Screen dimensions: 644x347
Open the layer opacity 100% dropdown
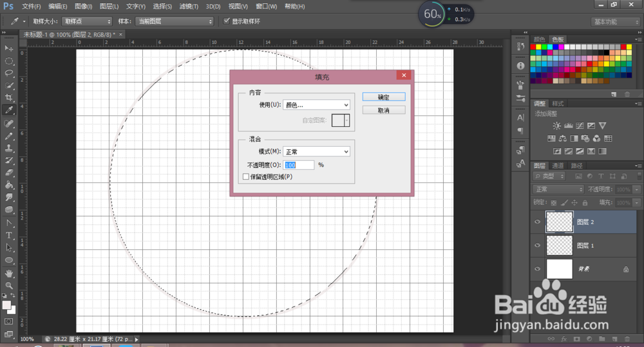(x=636, y=189)
